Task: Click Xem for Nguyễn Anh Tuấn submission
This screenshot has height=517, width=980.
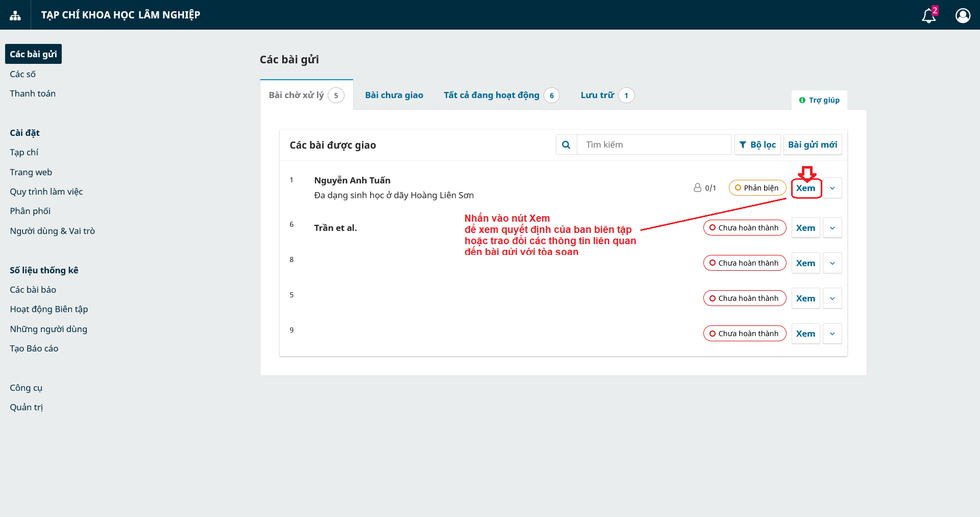Action: (x=805, y=188)
